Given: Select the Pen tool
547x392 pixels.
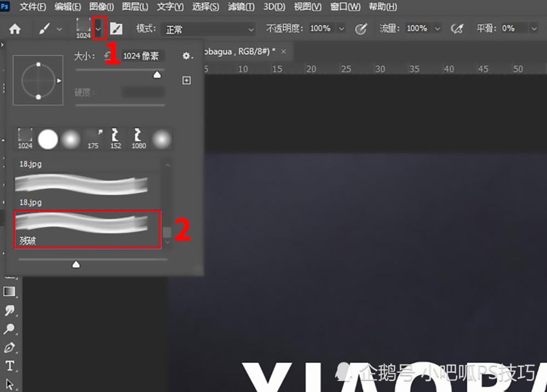Looking at the screenshot, I should (x=9, y=348).
